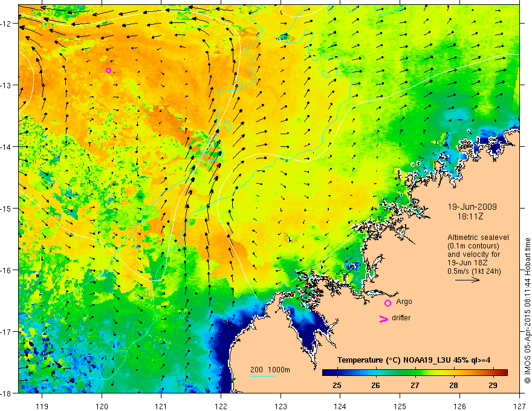Click the latitude axis label -18

click(x=6, y=393)
